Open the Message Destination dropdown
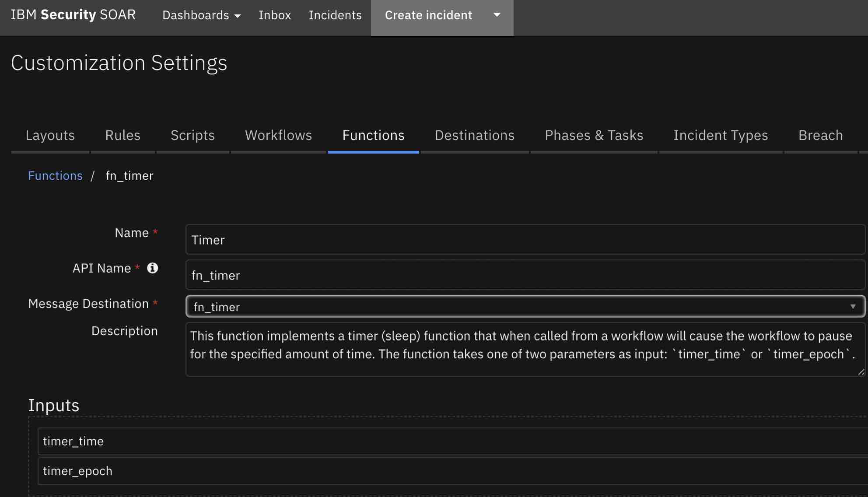The height and width of the screenshot is (497, 868). point(525,307)
